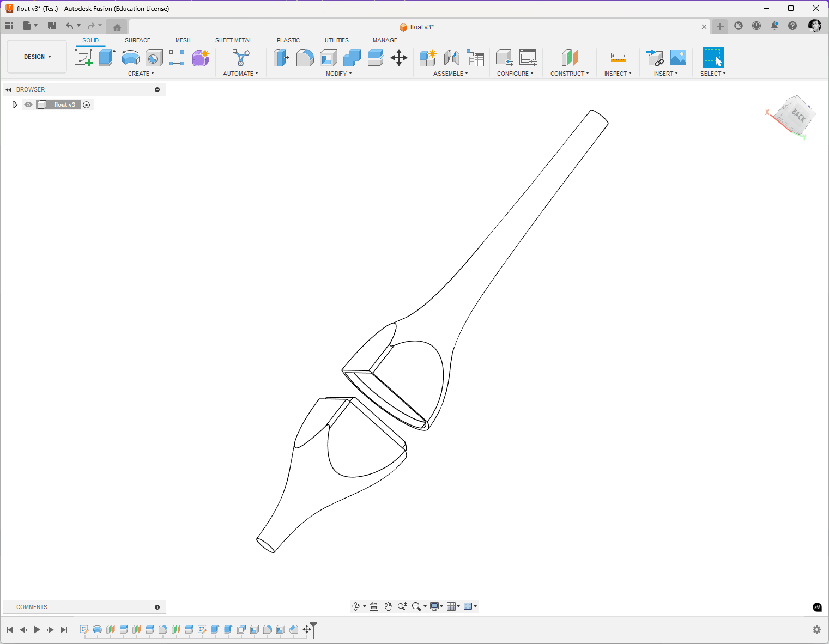Switch to the PLASTIC tab
The image size is (829, 644).
(288, 40)
